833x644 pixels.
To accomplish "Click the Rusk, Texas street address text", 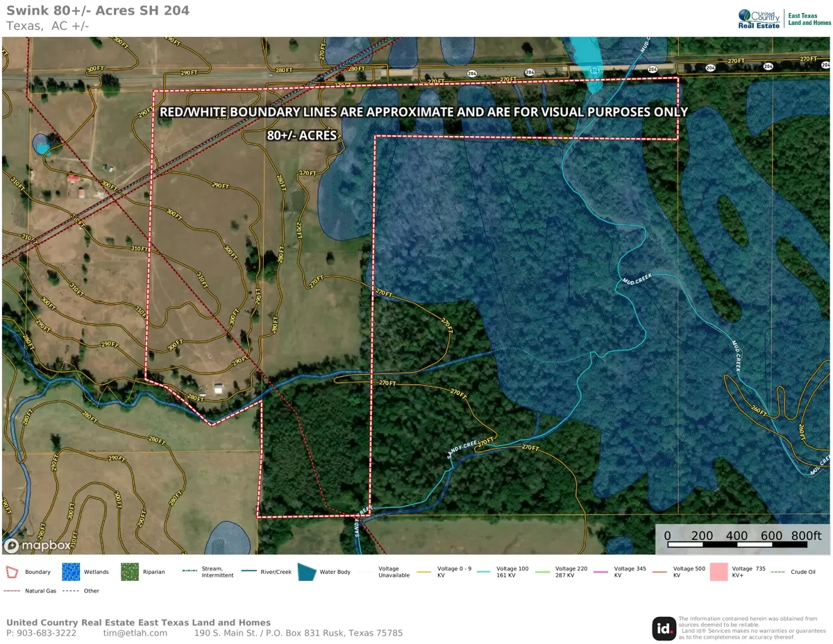I will coord(298,633).
